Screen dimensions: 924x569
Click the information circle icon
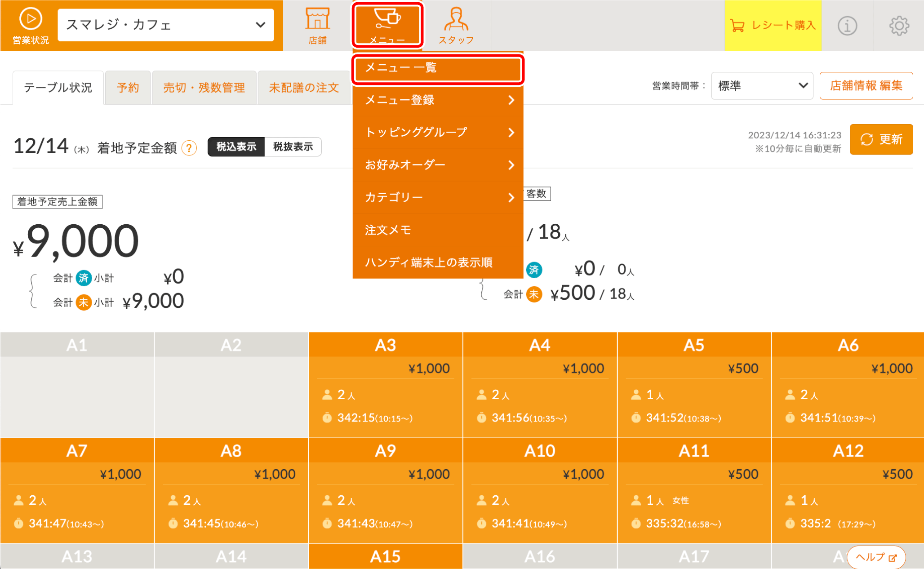(847, 26)
